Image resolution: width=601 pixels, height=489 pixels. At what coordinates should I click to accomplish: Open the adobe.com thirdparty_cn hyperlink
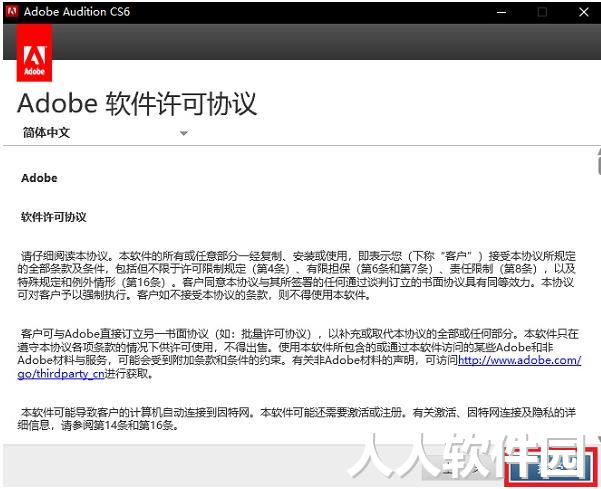pyautogui.click(x=519, y=360)
